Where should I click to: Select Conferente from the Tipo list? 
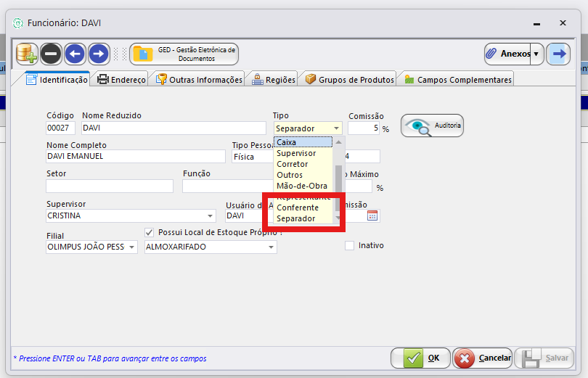coord(298,208)
